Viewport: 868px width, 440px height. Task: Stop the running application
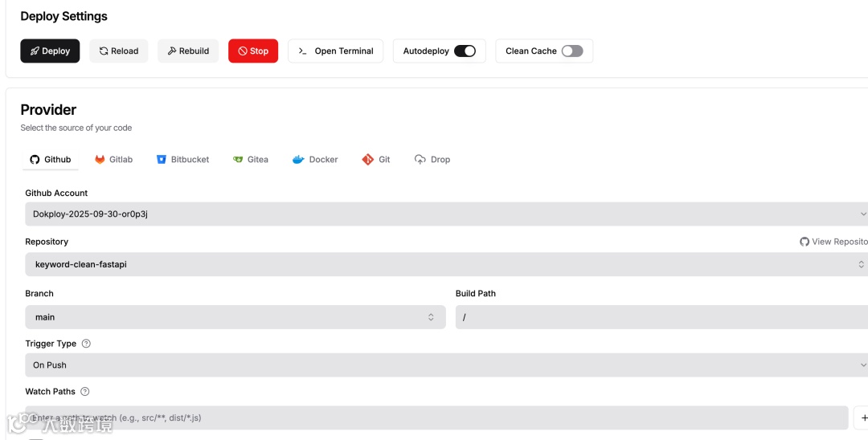tap(253, 51)
